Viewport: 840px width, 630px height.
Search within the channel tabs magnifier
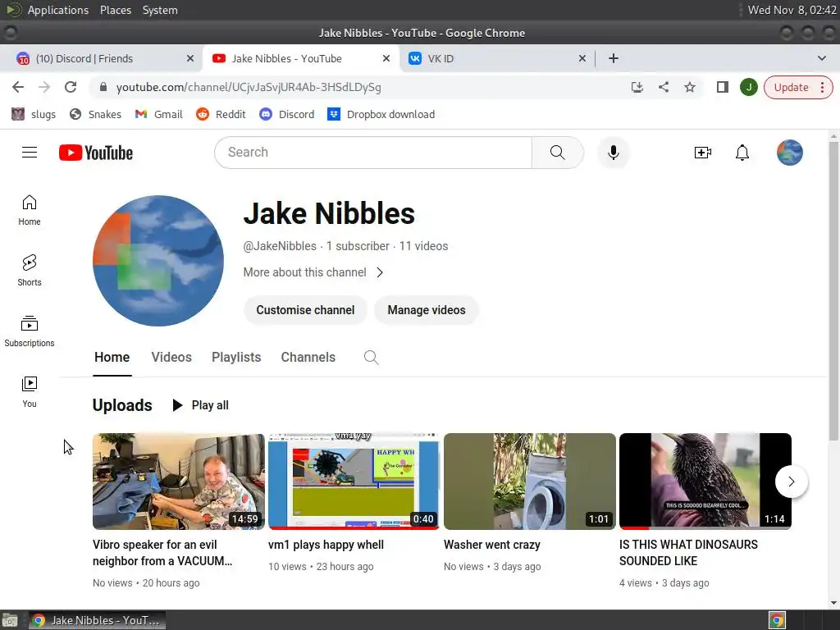(372, 358)
